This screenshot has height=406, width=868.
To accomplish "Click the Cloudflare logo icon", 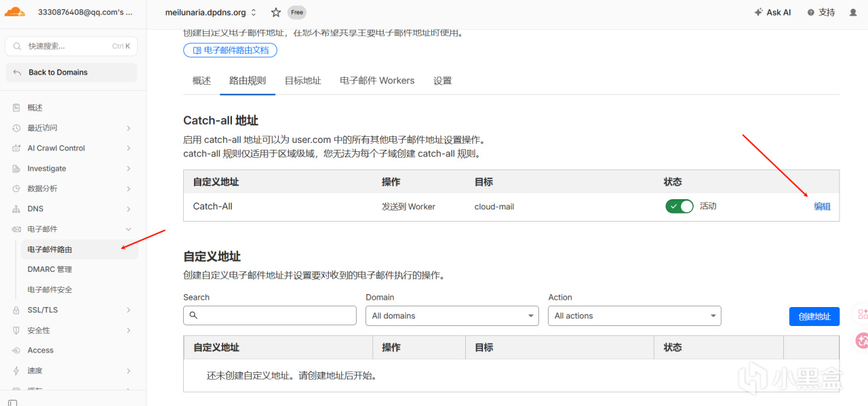I will (x=15, y=12).
